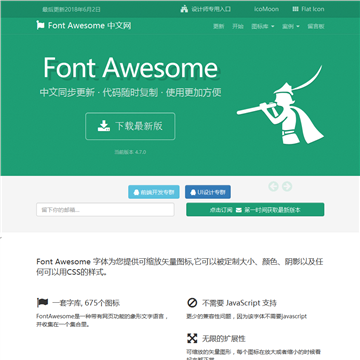360x360 pixels.
Task: Click 一套字库, 675个图标 heading
Action: click(86, 303)
